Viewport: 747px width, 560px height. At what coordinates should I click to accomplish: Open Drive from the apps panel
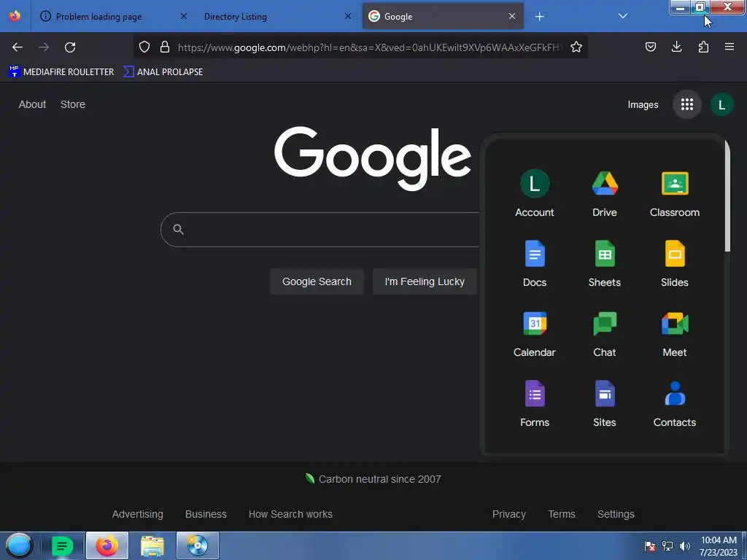click(x=605, y=194)
